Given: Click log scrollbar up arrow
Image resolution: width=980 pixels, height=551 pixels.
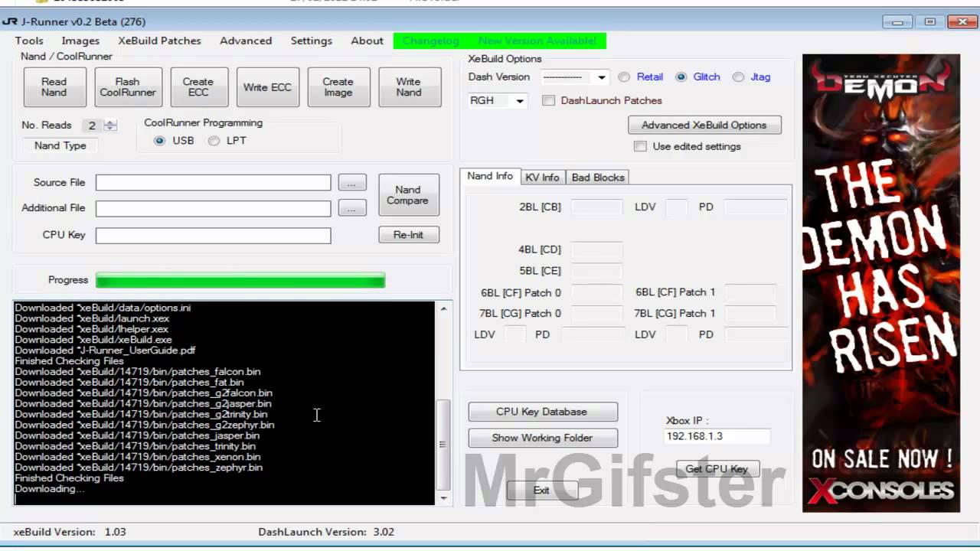Looking at the screenshot, I should click(443, 308).
